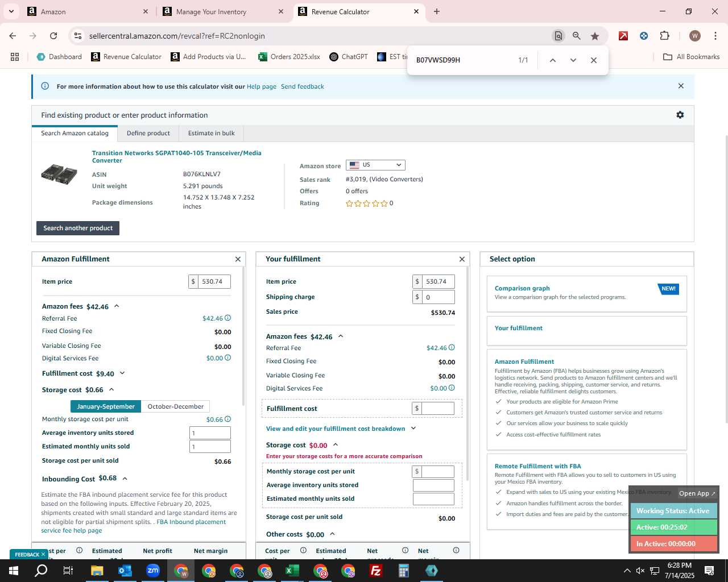Open Windows search from taskbar

[41, 571]
